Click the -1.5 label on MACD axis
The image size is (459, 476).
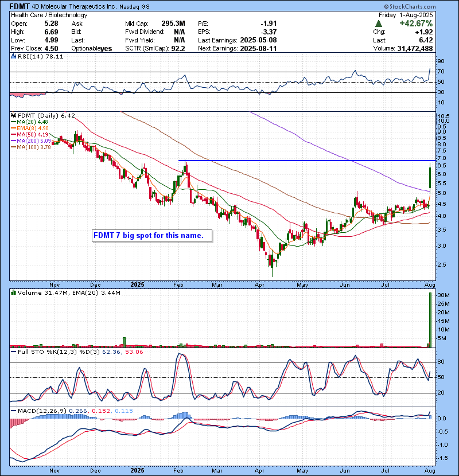click(441, 458)
